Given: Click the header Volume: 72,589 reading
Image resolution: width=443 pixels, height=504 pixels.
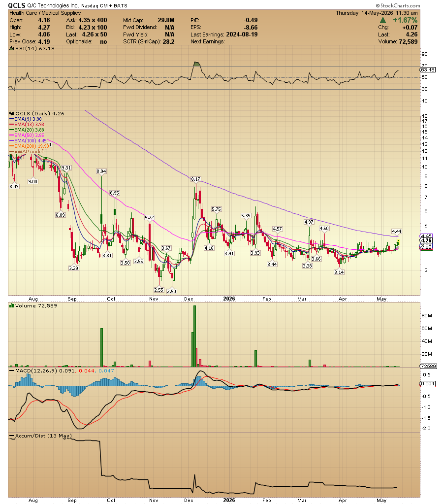Looking at the screenshot, I should point(398,42).
